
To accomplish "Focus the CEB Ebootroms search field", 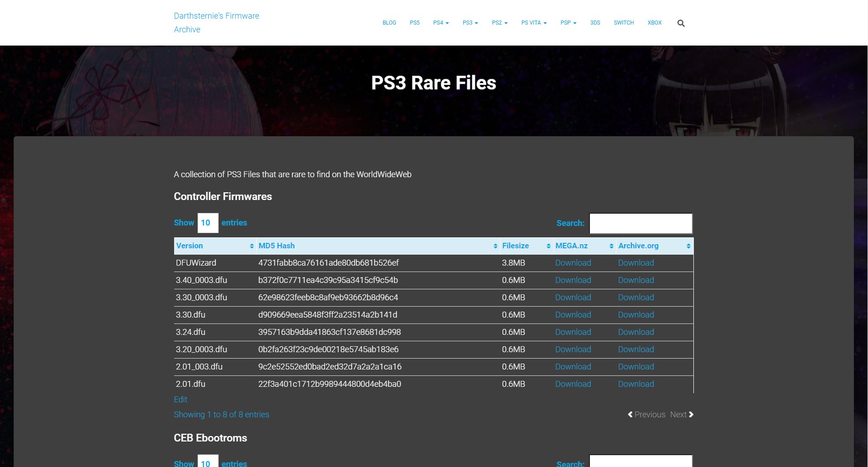I will (641, 461).
